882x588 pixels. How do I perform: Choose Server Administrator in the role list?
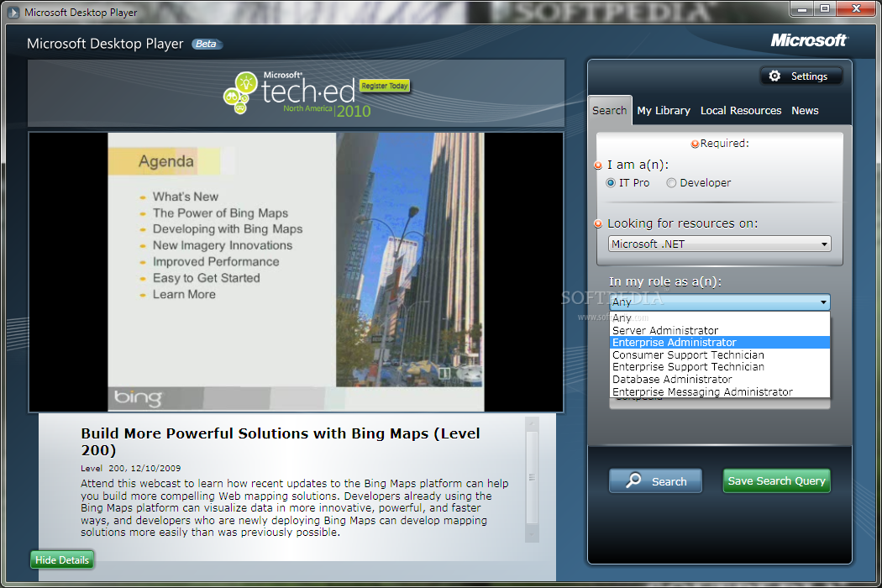click(x=719, y=330)
